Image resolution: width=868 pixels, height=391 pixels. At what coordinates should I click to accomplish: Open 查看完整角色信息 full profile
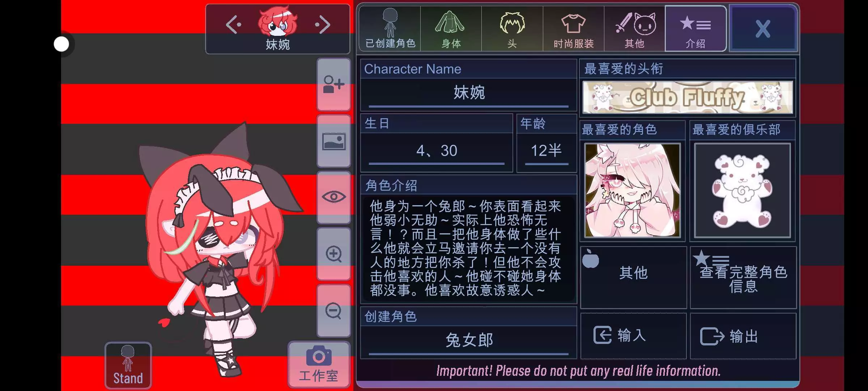(743, 278)
